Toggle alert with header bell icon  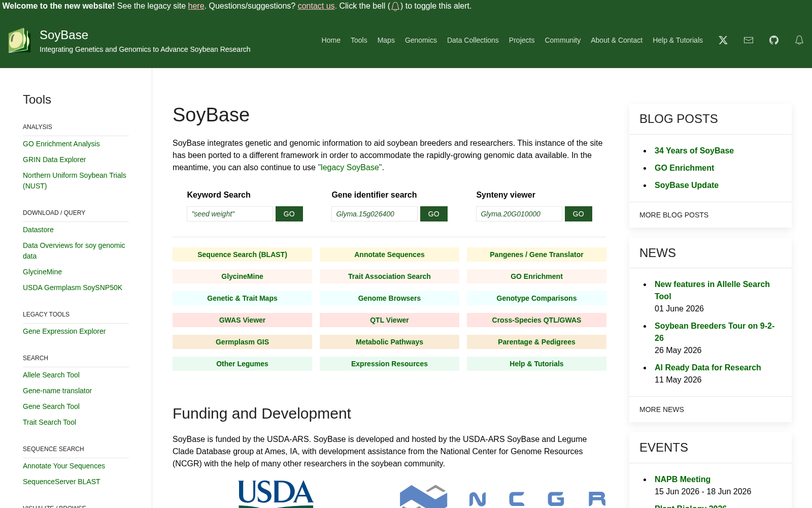(x=799, y=40)
